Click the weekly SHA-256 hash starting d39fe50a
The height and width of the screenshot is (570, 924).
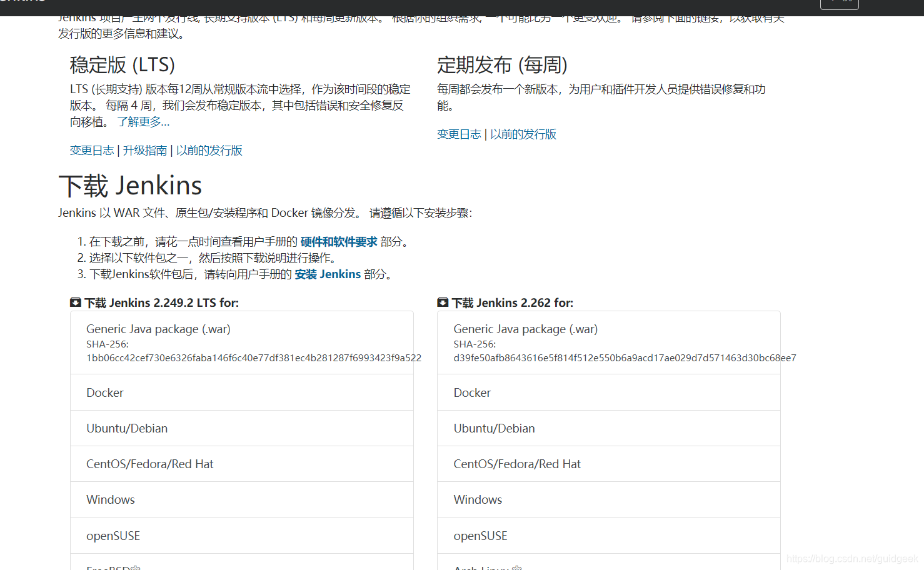point(625,358)
